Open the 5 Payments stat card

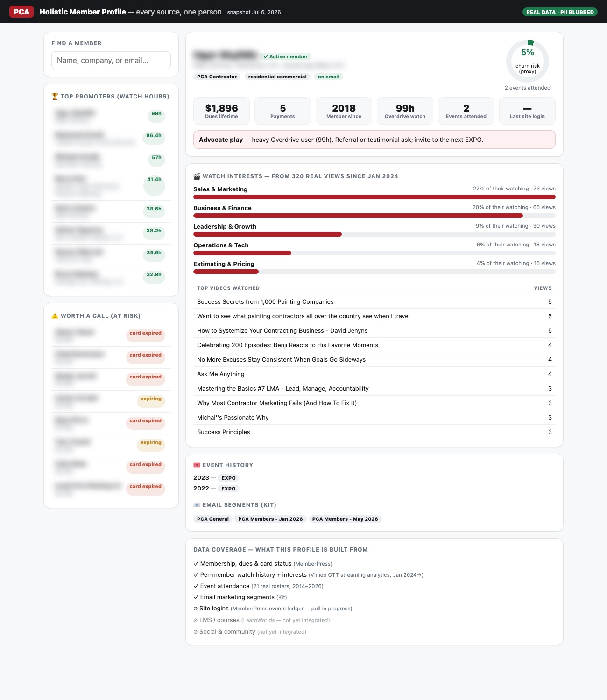click(282, 111)
